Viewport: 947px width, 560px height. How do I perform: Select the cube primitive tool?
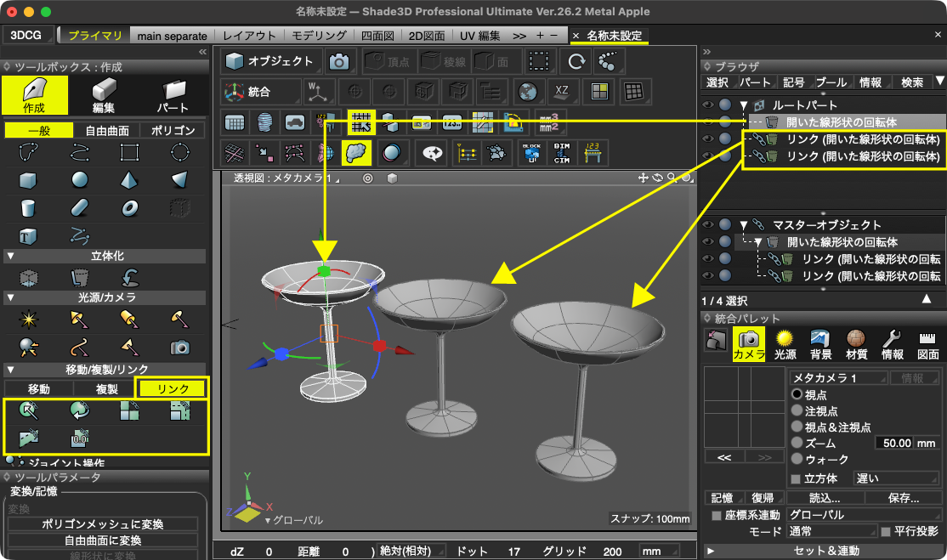28,179
